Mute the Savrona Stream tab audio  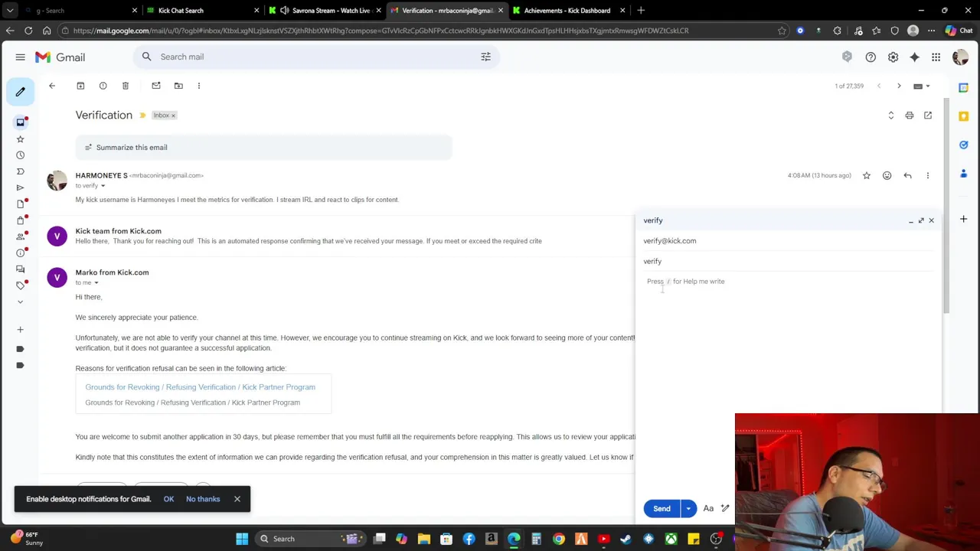(285, 11)
